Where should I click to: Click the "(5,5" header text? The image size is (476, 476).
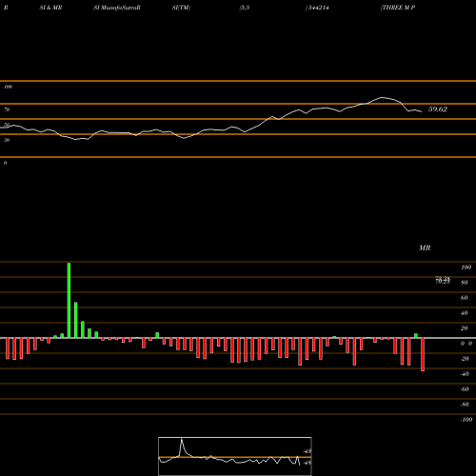coord(245,8)
